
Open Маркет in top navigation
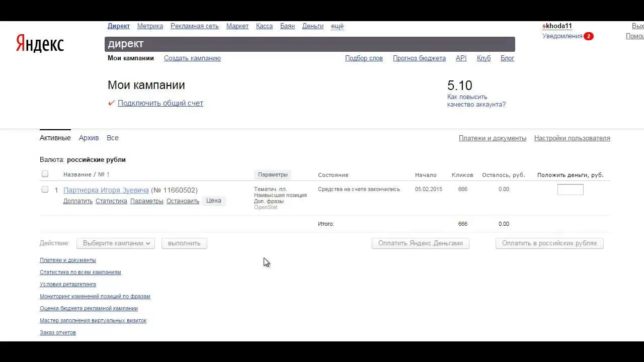pyautogui.click(x=237, y=26)
